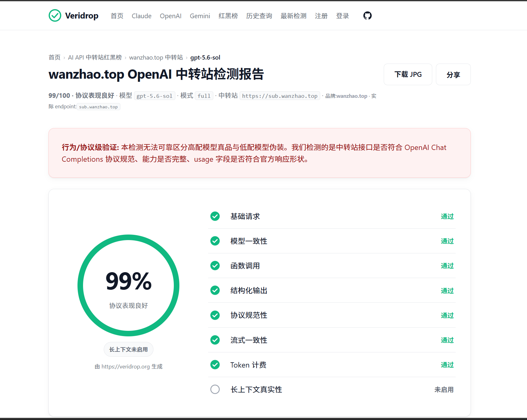The image size is (527, 420).
Task: Click 通过 status in 流式一致性 row
Action: (x=447, y=340)
